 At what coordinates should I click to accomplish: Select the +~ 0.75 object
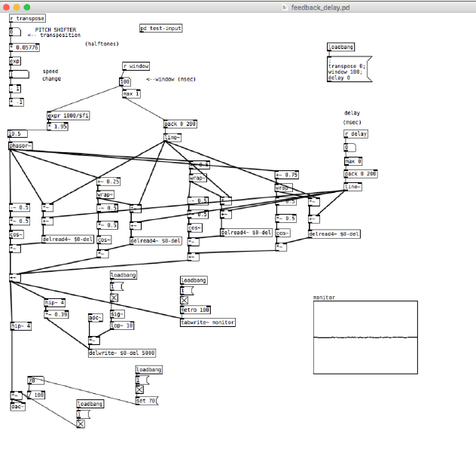tap(286, 175)
